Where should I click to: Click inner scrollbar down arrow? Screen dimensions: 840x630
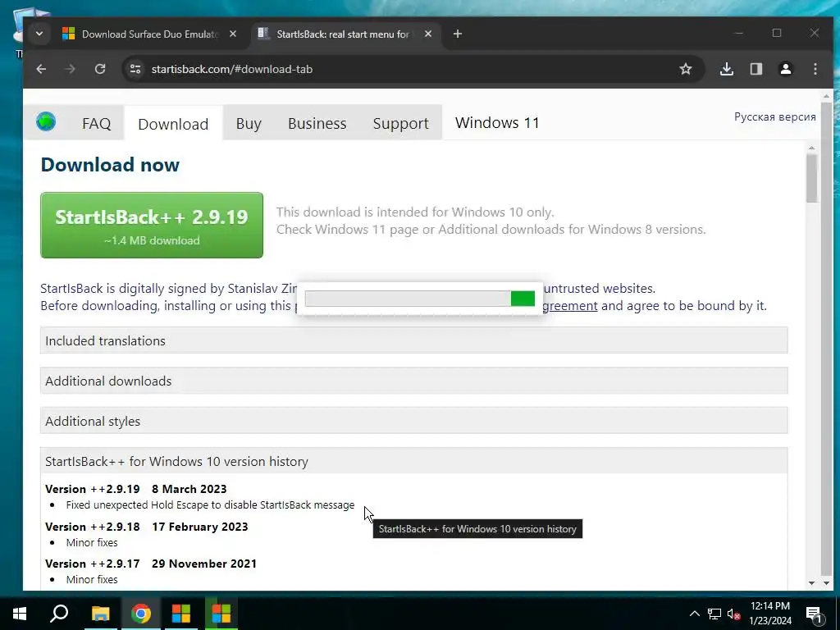tap(811, 583)
